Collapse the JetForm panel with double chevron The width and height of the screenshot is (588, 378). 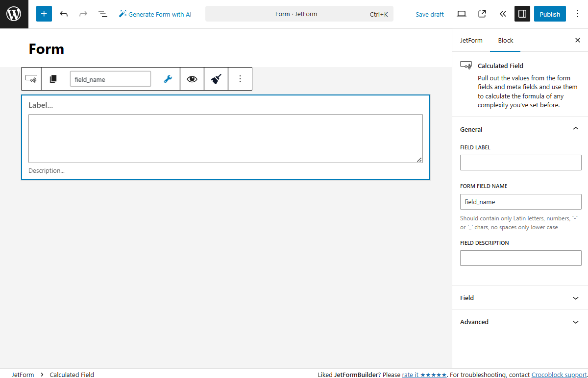503,14
